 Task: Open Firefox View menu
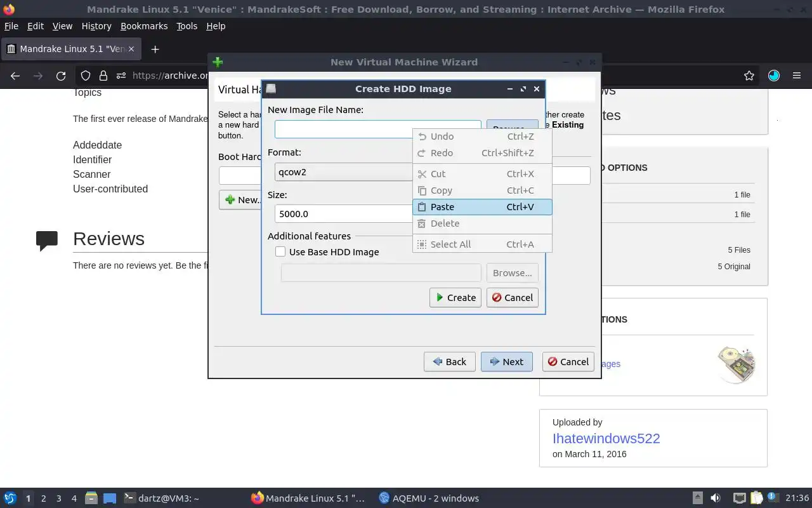[62, 26]
